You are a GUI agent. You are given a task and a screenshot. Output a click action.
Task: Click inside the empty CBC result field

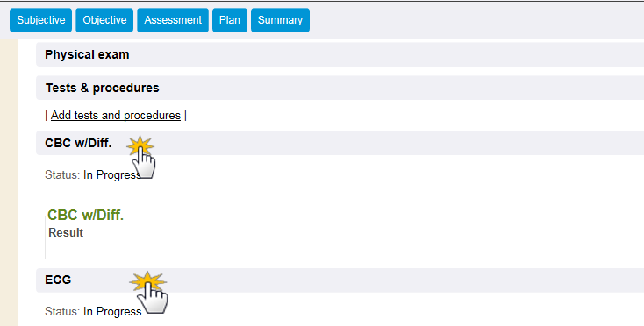(x=345, y=249)
